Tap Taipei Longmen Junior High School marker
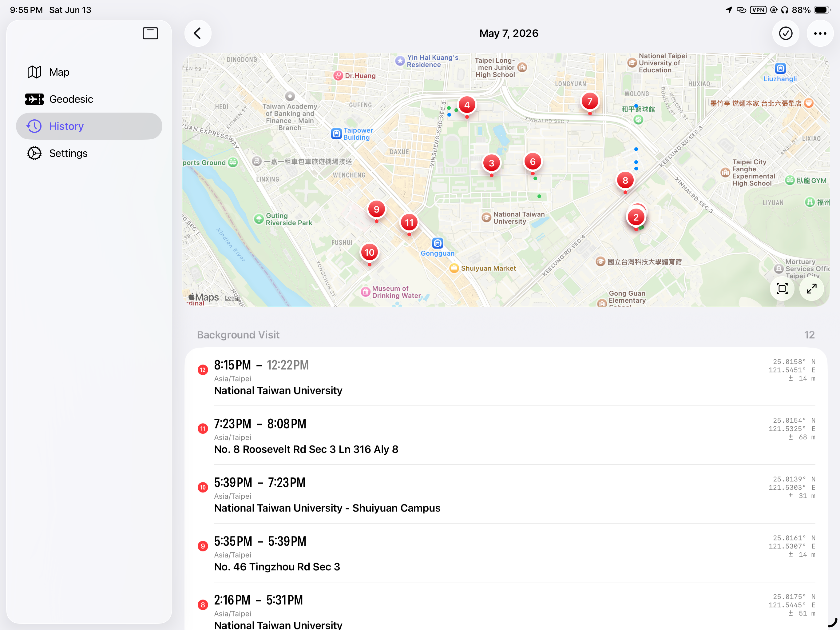 (522, 68)
